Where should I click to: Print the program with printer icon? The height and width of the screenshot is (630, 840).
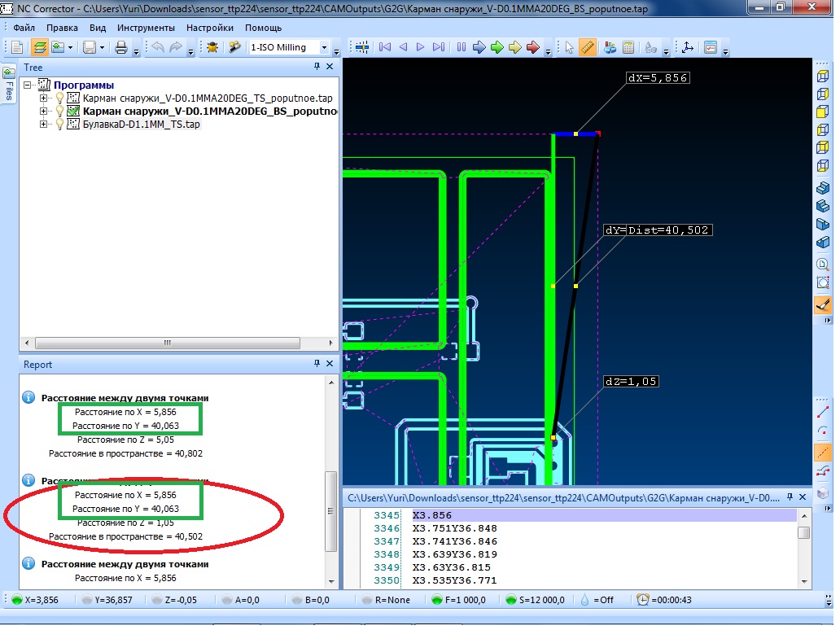[121, 48]
